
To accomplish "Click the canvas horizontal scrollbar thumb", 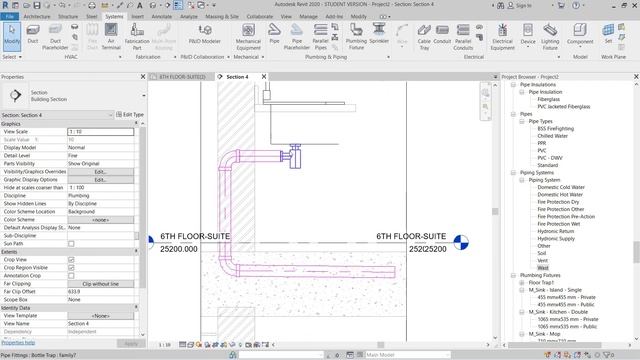I will pyautogui.click(x=380, y=345).
